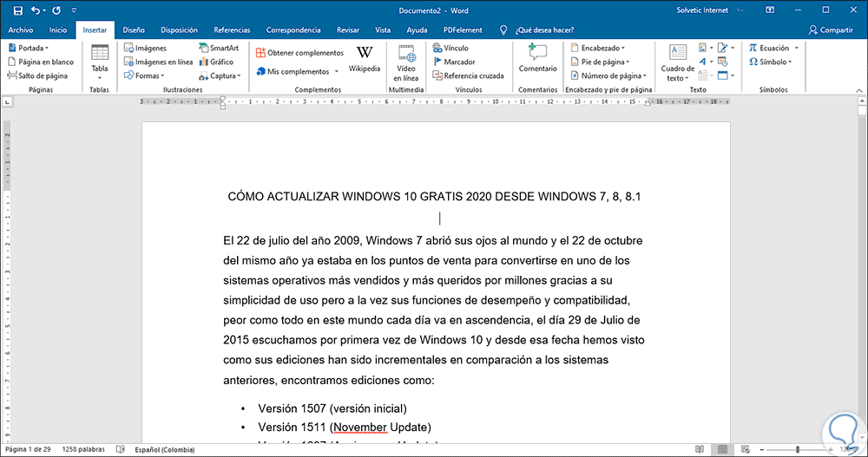Switch to the Vista tab

point(383,29)
